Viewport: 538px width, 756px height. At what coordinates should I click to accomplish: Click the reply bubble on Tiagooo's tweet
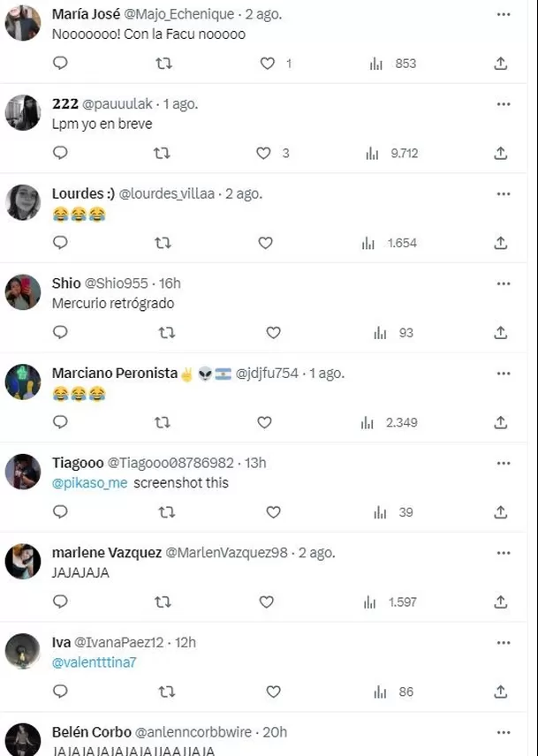click(x=59, y=512)
